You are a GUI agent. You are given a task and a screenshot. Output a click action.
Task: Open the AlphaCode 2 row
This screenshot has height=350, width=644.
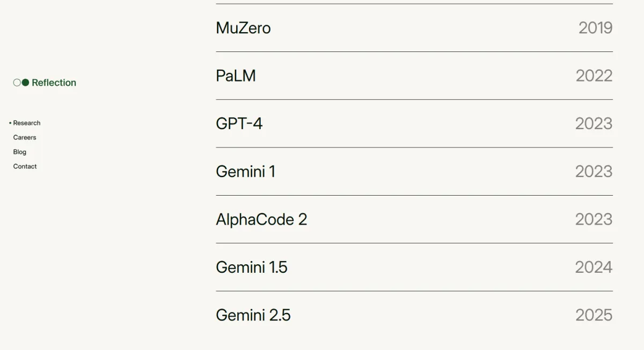coord(261,219)
